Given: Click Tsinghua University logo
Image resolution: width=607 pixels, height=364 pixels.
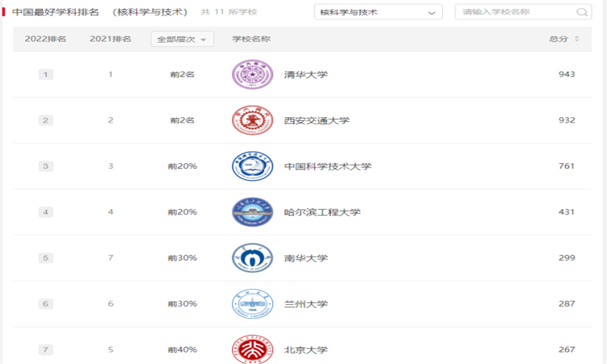Looking at the screenshot, I should (x=253, y=74).
